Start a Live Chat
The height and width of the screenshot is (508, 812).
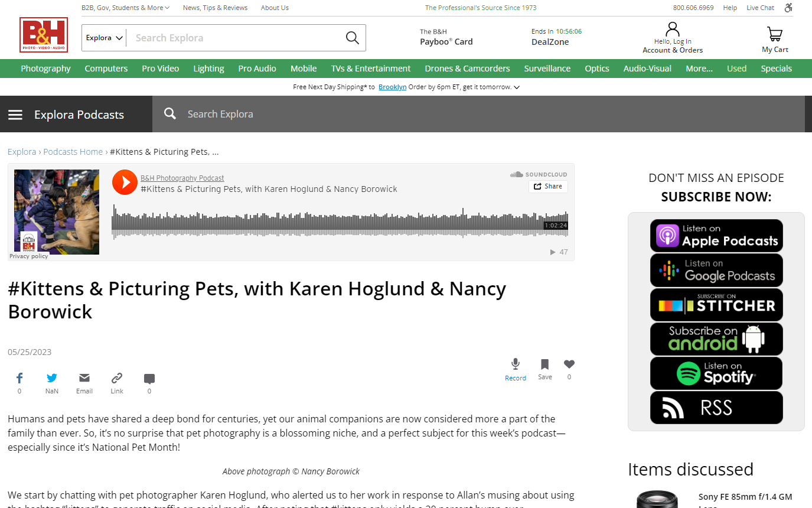pyautogui.click(x=760, y=8)
